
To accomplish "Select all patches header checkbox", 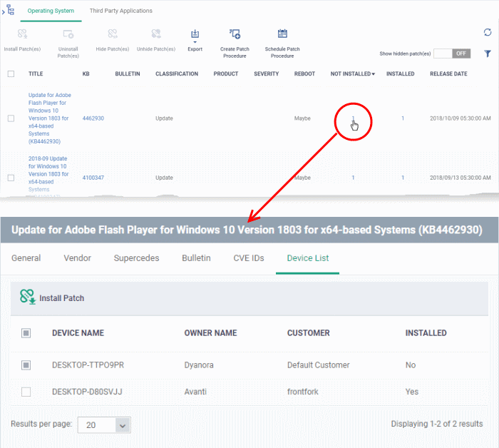I will (x=11, y=74).
